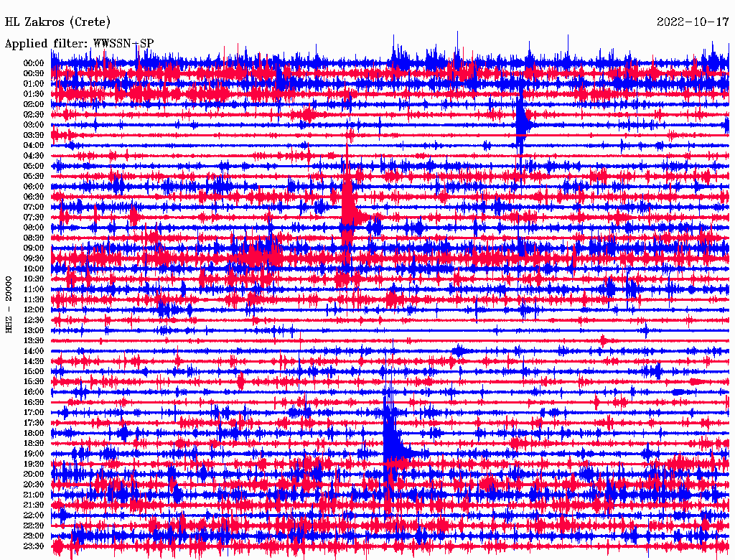Select the 14:30 time label

[x=34, y=362]
